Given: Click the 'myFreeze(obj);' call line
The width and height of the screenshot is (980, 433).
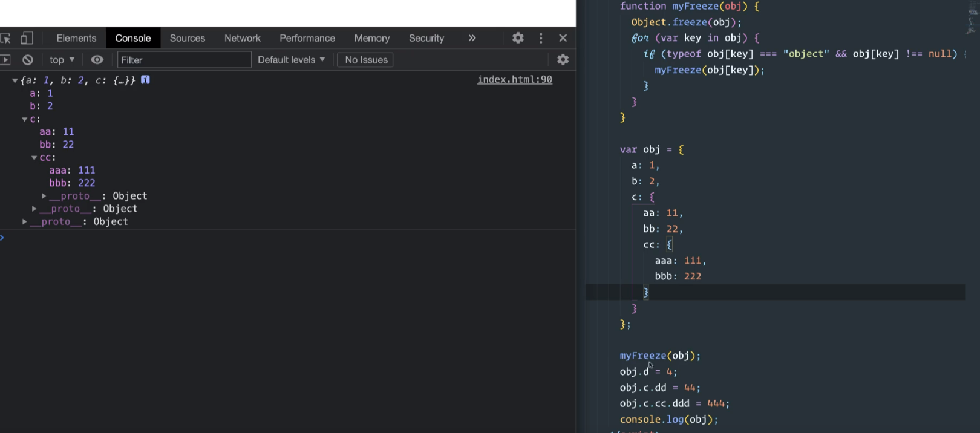Looking at the screenshot, I should click(x=660, y=356).
